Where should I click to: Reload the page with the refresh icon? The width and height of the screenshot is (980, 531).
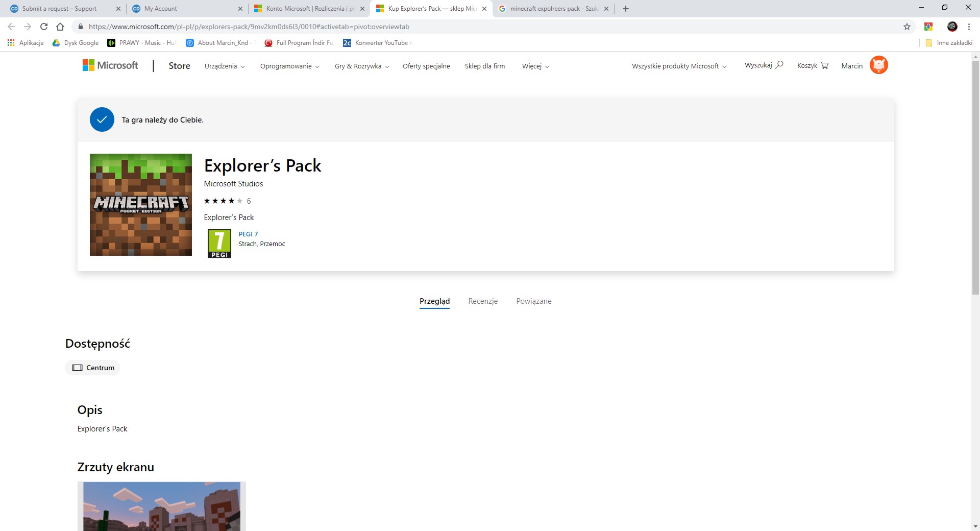point(44,27)
